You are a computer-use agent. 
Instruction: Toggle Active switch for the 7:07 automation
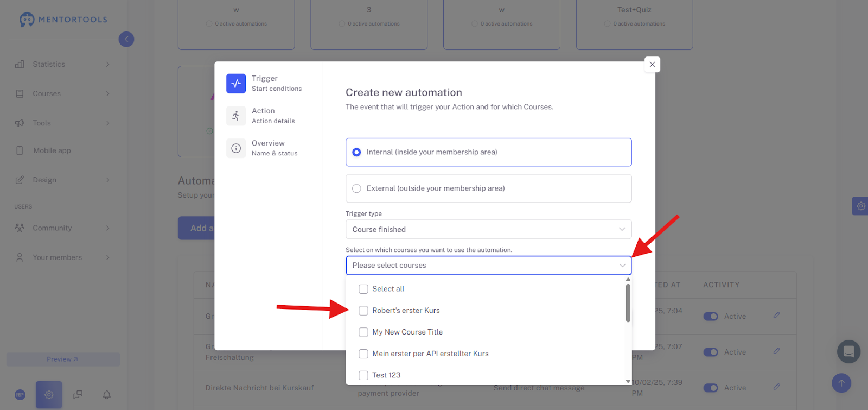point(711,352)
